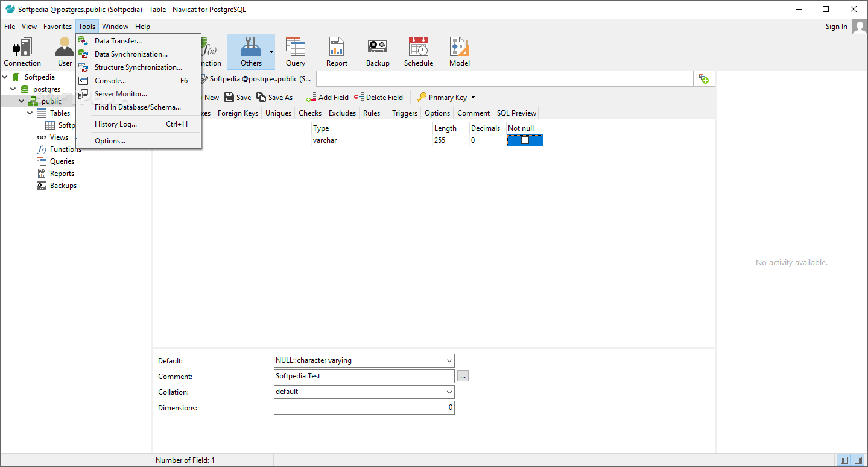The height and width of the screenshot is (467, 868).
Task: Switch to the Options tab
Action: click(437, 113)
